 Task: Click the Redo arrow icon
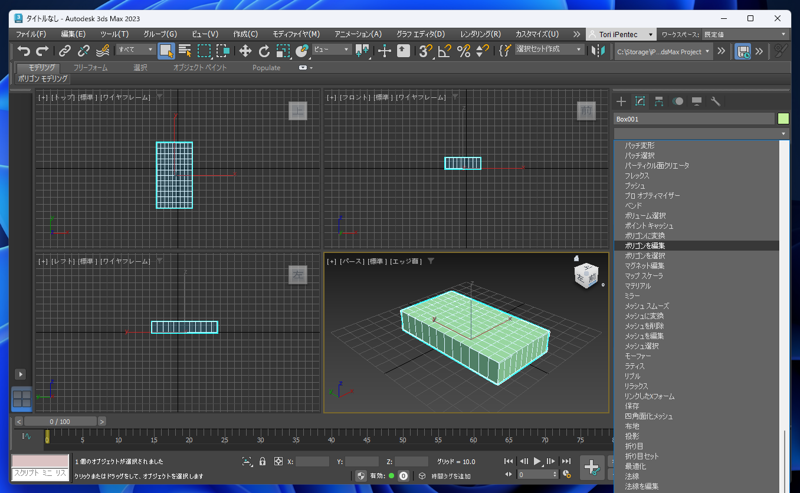pyautogui.click(x=42, y=51)
